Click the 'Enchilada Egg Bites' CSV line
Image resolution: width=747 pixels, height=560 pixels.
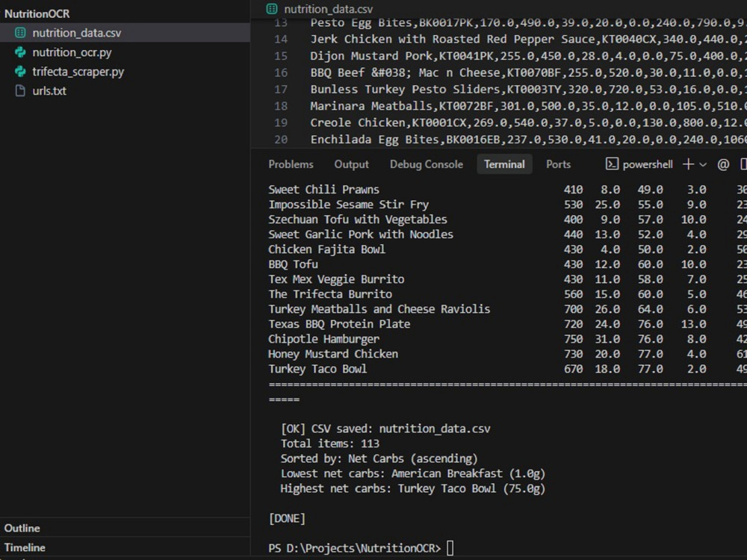[528, 140]
